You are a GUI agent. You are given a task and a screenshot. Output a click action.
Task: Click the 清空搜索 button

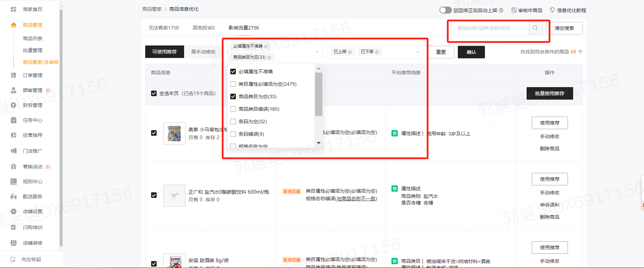click(564, 28)
